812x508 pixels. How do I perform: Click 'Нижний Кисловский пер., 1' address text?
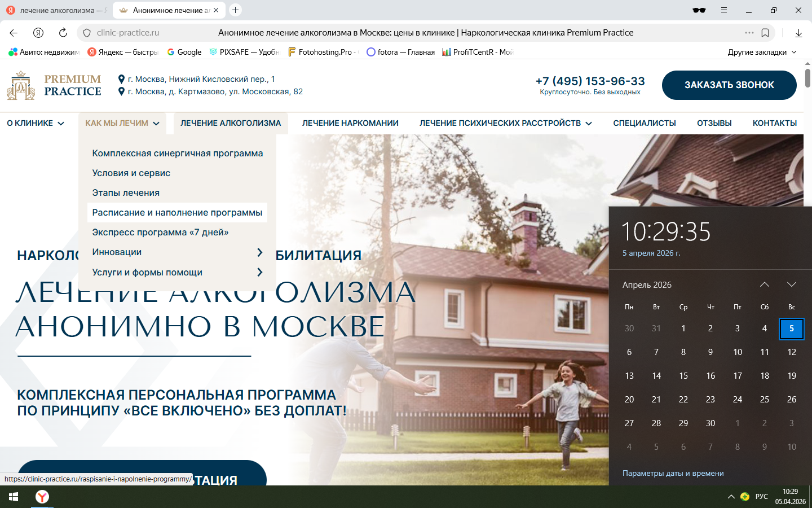pos(202,79)
